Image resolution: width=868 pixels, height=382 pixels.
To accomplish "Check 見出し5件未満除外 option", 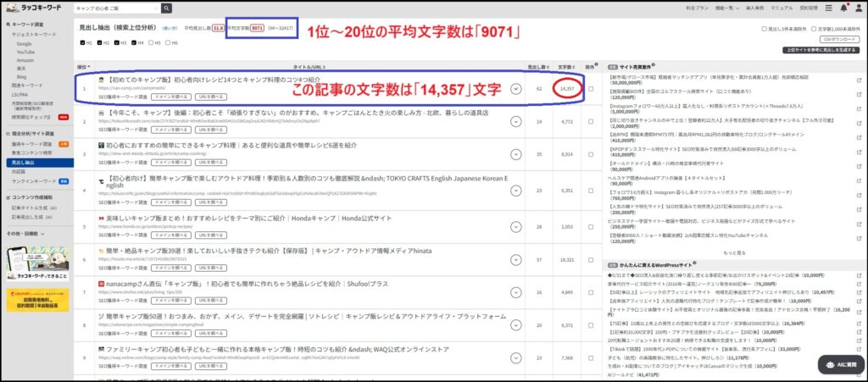I will tap(764, 29).
